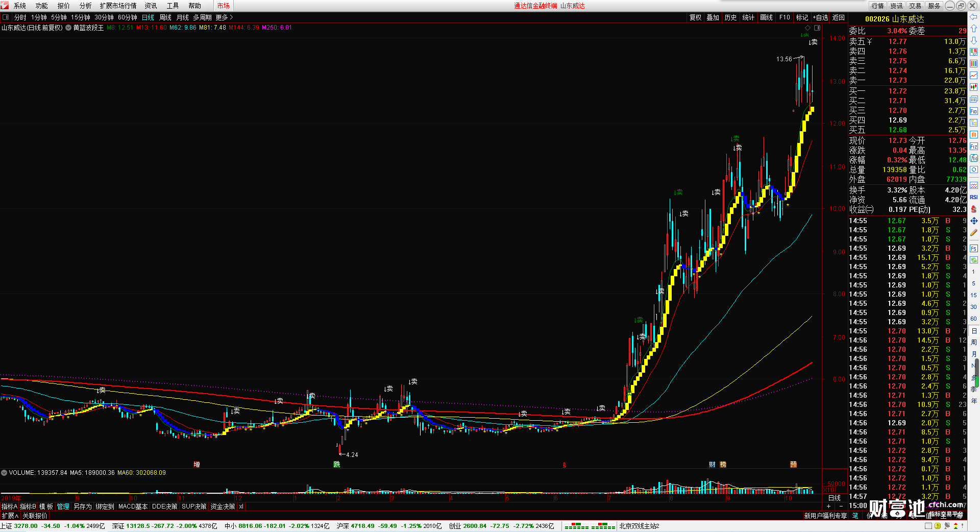Open the 多周期 multi-period selector
Screen dimensions: 980x532
tap(202, 17)
